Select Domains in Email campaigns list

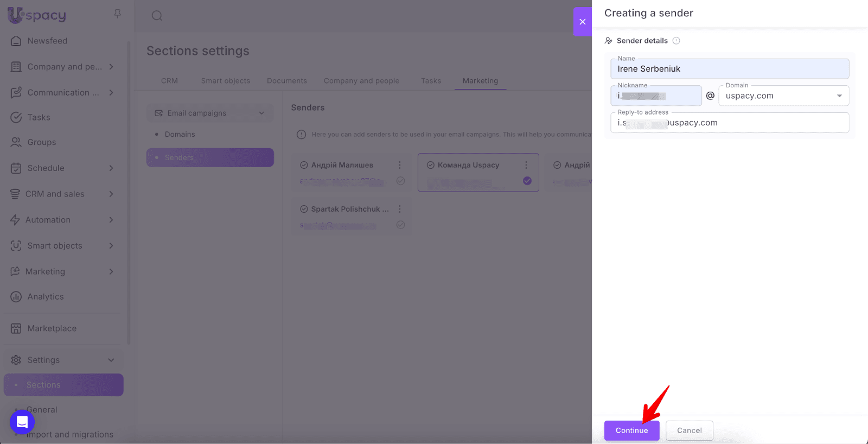[x=180, y=134]
